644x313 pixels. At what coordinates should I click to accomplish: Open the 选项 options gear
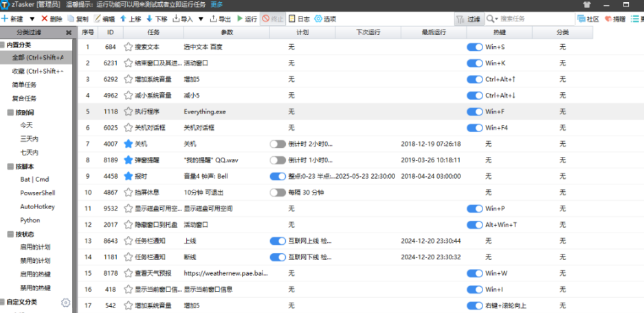click(325, 19)
